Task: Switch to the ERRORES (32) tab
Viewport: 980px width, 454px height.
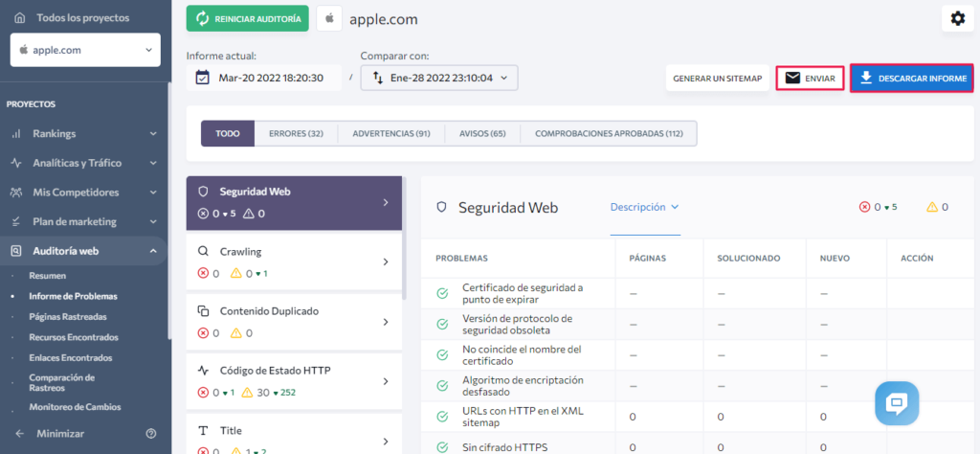Action: click(297, 134)
